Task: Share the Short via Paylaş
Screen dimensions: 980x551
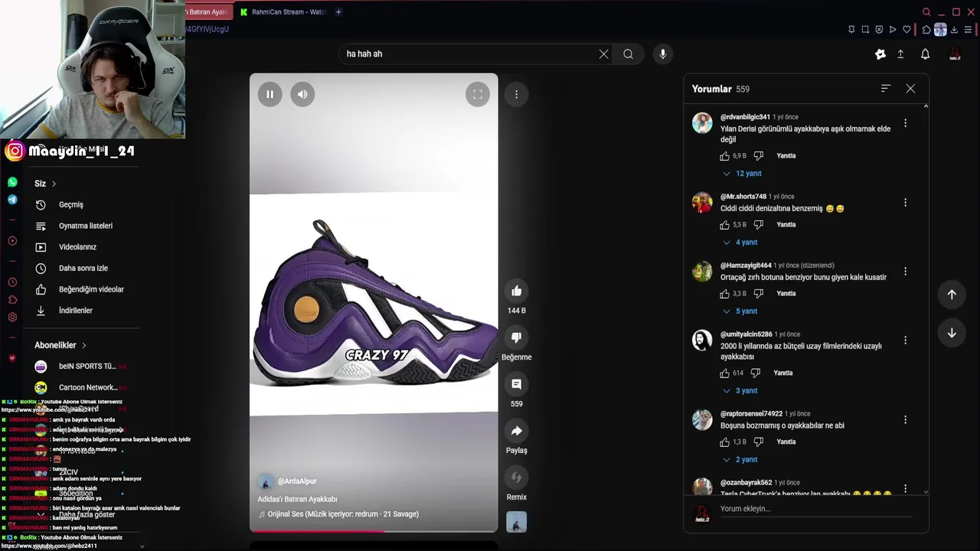Action: point(517,431)
